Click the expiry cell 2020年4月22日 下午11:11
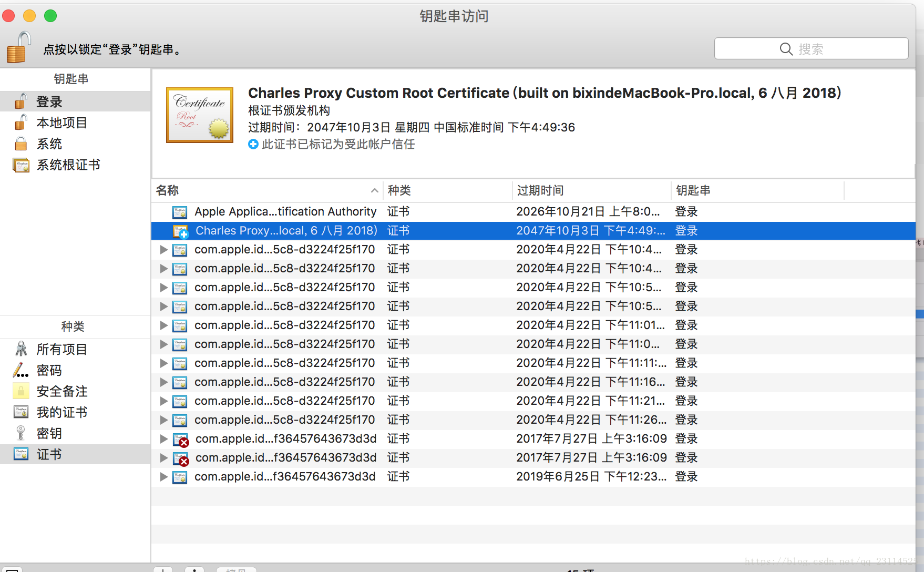This screenshot has height=572, width=924. 591,363
